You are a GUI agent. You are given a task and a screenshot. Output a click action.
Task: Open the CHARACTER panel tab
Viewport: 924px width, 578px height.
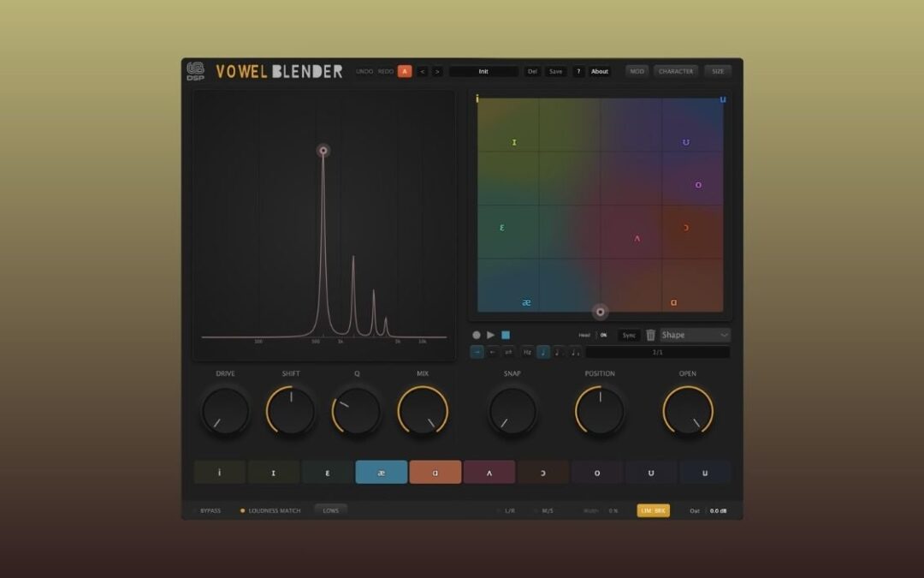tap(676, 71)
